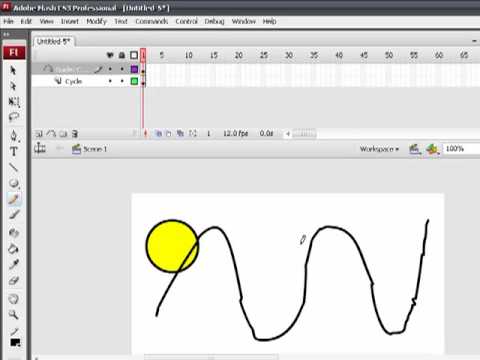Screen dimensions: 480x360
Task: Select the Pen tool
Action: click(14, 136)
